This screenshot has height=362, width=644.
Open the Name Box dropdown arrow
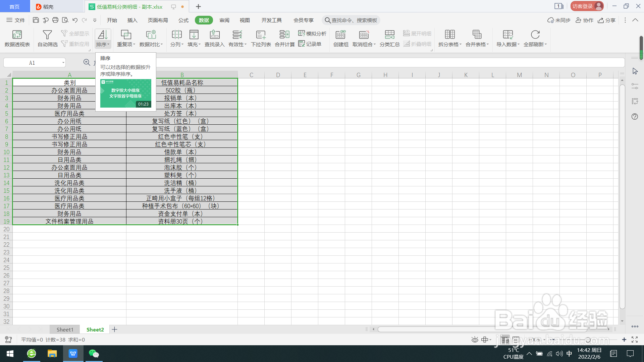tap(63, 63)
